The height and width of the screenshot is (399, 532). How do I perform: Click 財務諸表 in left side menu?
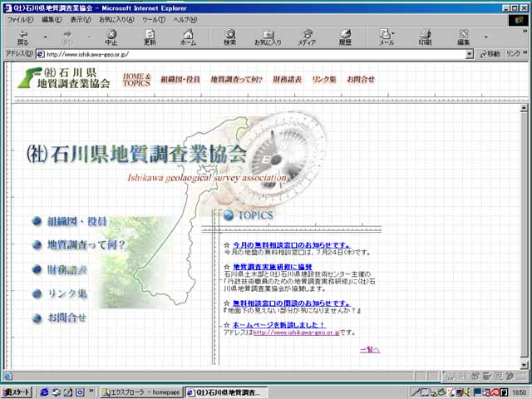pyautogui.click(x=67, y=269)
